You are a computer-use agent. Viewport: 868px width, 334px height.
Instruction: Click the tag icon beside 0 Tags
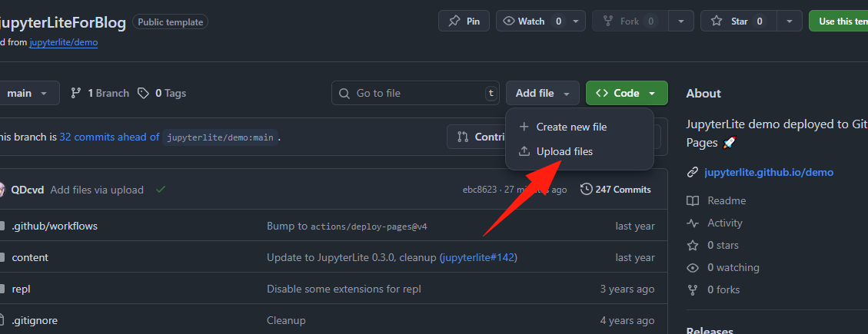143,93
